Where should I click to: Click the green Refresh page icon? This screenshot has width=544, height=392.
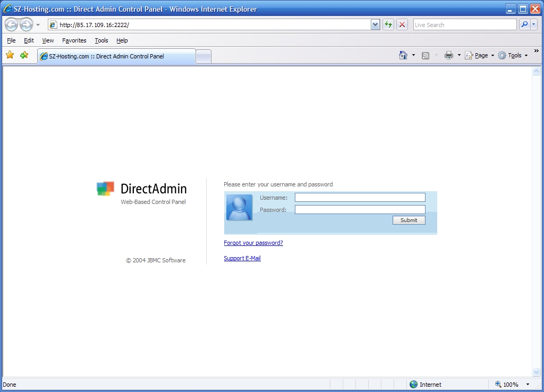tap(388, 24)
